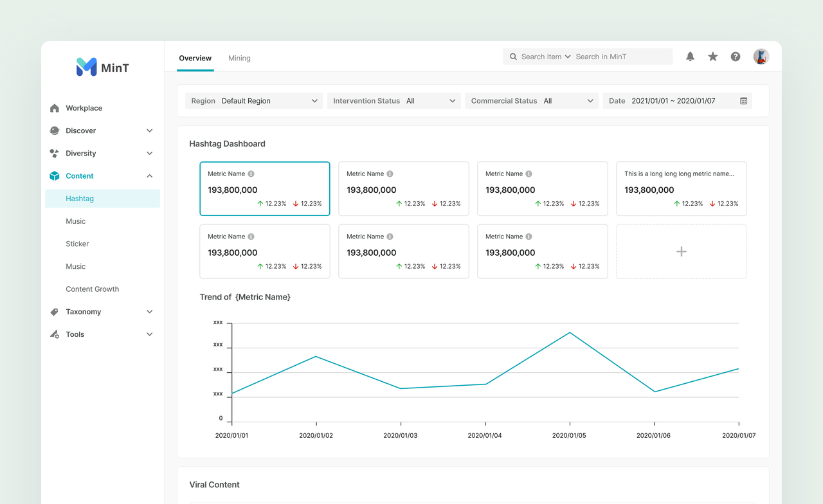The image size is (823, 504).
Task: Click info icon on first Metric Name card
Action: point(251,174)
